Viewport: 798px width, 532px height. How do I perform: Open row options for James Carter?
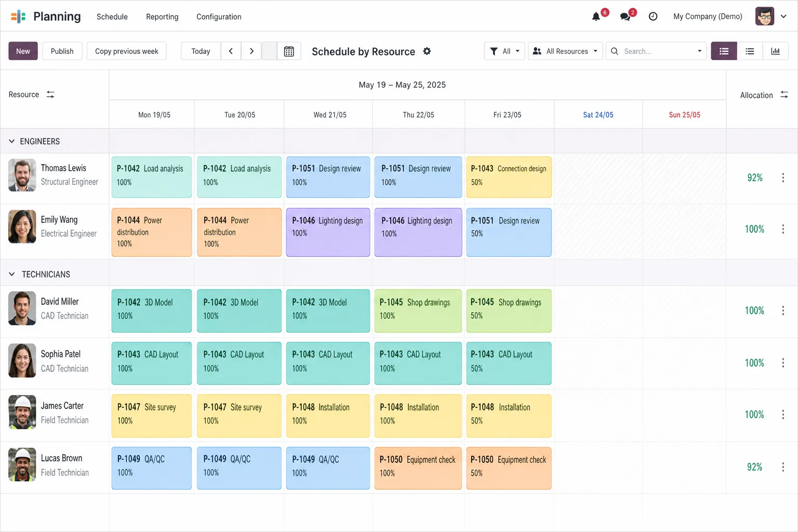click(783, 415)
